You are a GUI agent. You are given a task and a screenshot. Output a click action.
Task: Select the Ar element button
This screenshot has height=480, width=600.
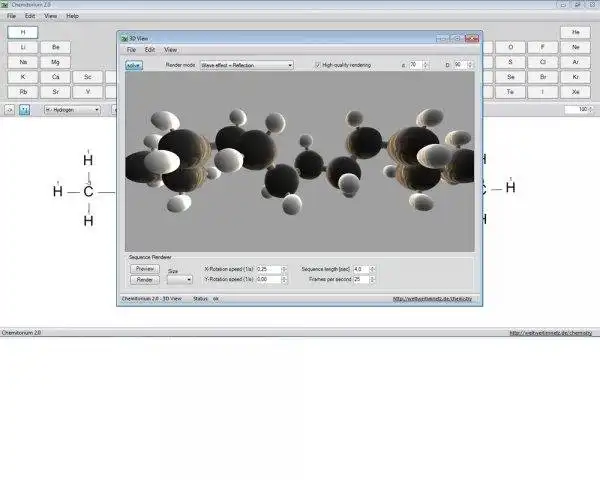(x=576, y=62)
